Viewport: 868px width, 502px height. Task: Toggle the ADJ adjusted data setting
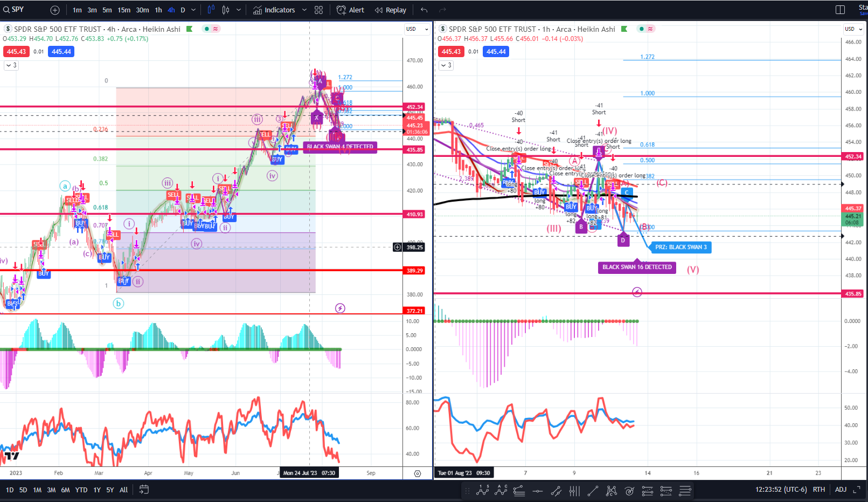tap(841, 490)
